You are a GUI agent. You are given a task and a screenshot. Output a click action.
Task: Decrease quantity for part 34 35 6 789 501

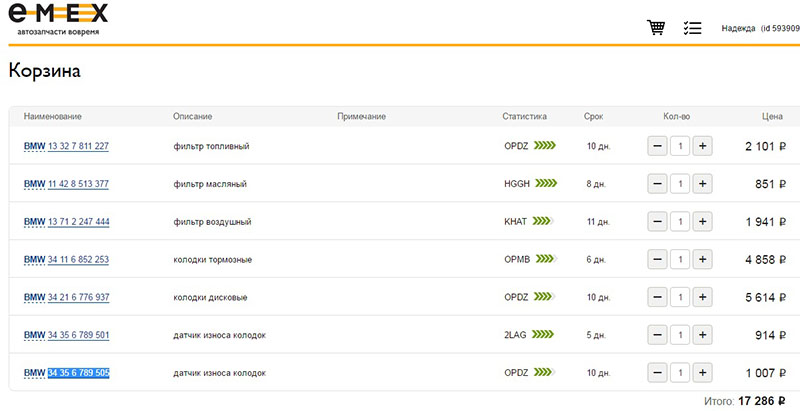click(x=657, y=335)
